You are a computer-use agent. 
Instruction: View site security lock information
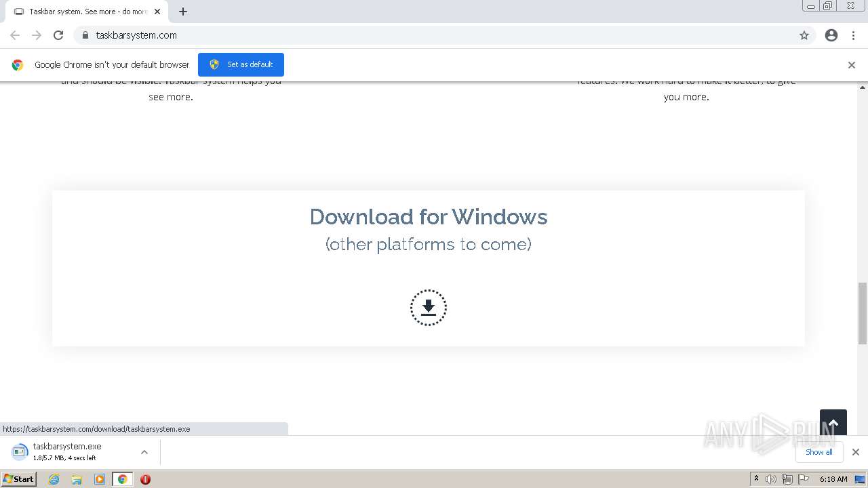pos(85,35)
